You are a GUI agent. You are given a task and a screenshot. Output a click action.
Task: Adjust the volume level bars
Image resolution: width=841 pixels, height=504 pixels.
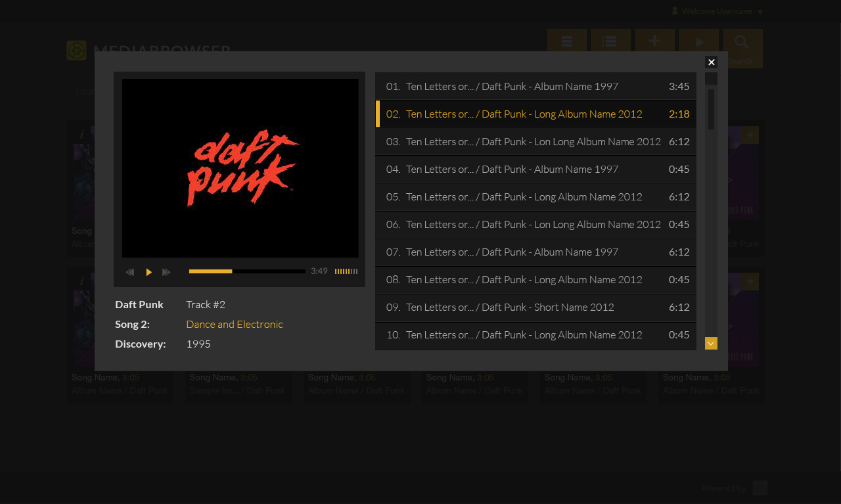tap(346, 271)
